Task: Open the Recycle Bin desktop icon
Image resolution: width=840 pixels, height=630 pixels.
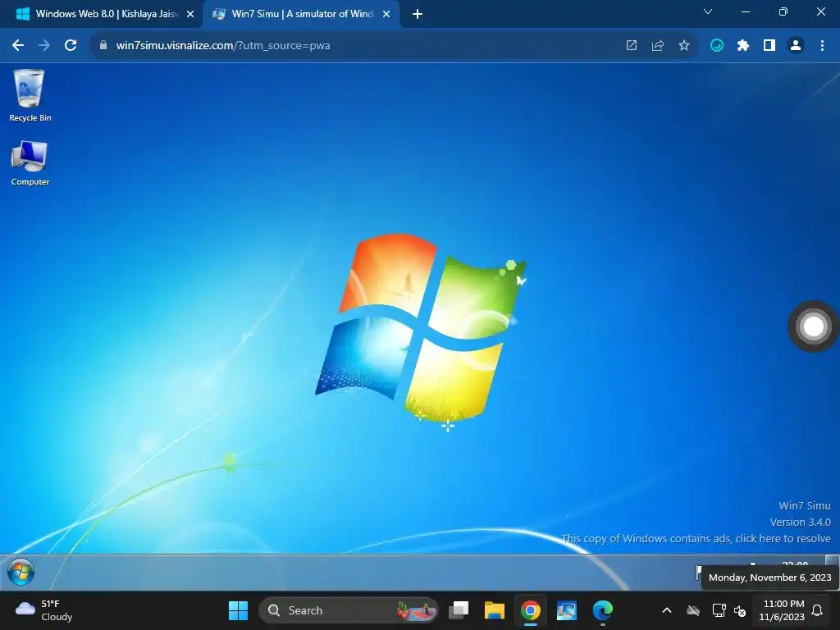Action: [30, 95]
